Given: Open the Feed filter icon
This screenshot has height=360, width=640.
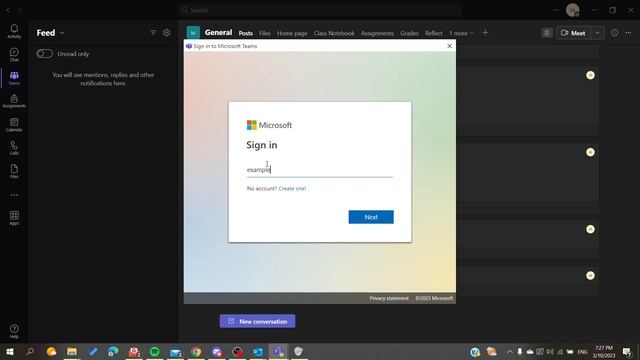Looking at the screenshot, I should 153,33.
